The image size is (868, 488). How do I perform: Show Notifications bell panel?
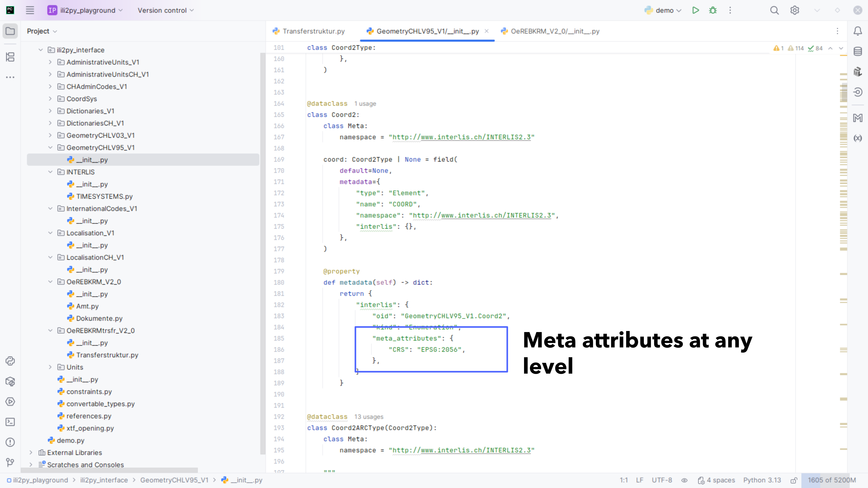point(858,31)
